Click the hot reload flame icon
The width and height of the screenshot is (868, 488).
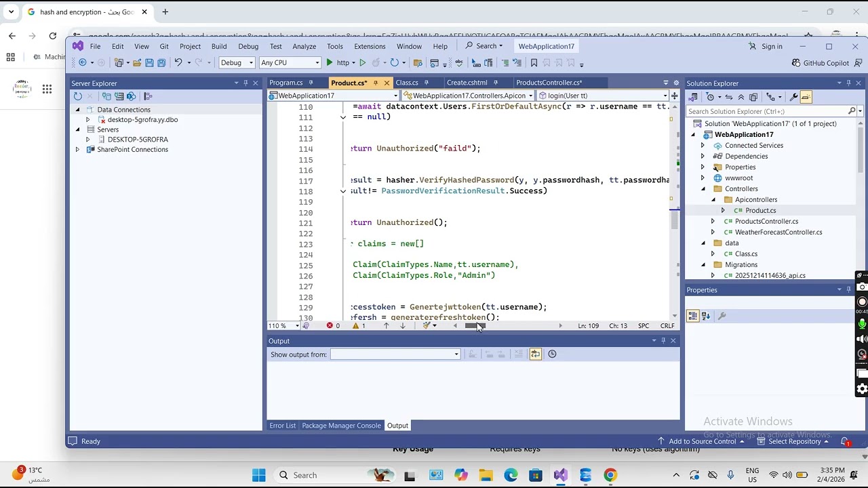tap(376, 62)
